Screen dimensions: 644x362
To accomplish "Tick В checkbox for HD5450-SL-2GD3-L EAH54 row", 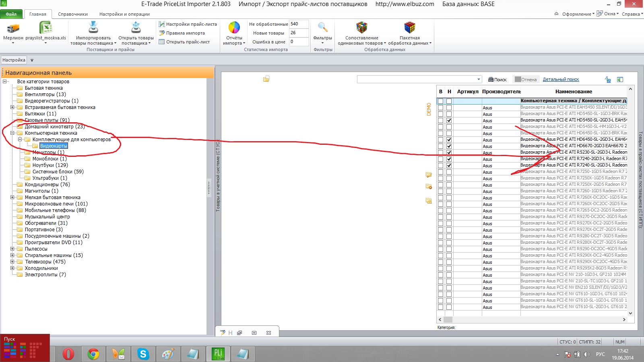I will [441, 120].
